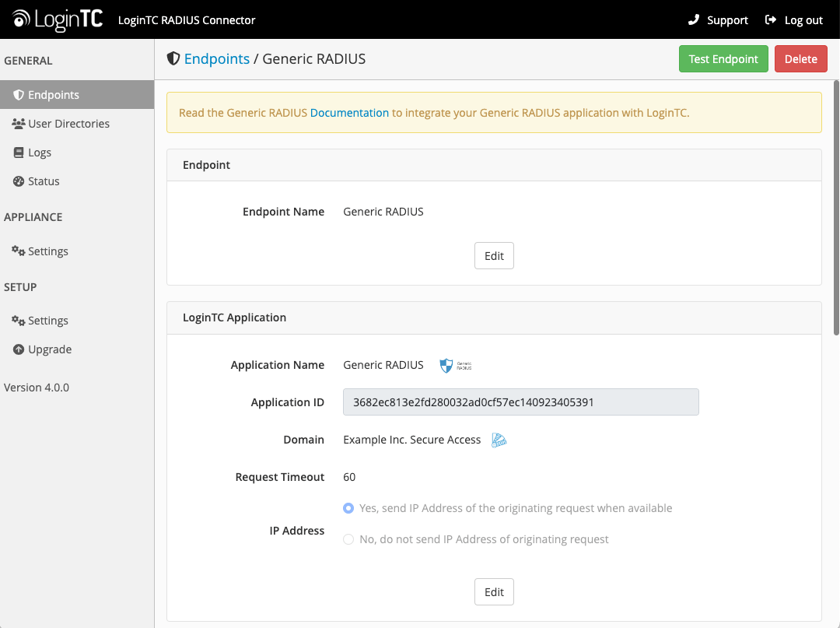Select 'No, do not send IP Address' radio
The width and height of the screenshot is (840, 628).
[x=348, y=539]
